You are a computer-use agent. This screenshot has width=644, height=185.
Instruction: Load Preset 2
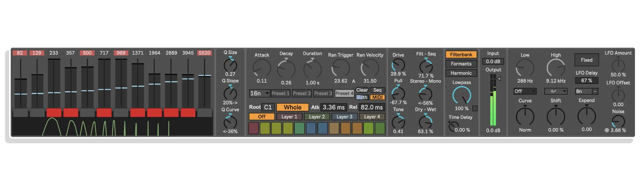click(302, 93)
